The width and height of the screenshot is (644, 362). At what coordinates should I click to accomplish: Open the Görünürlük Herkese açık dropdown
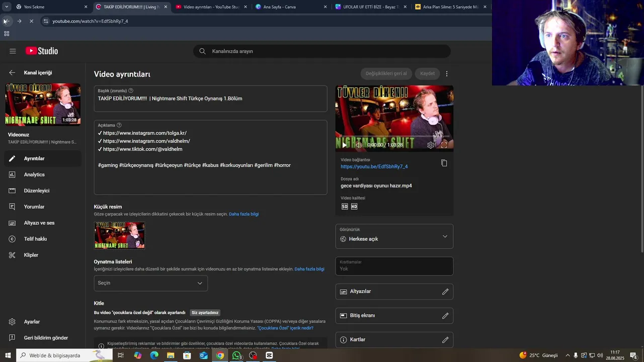[394, 236]
